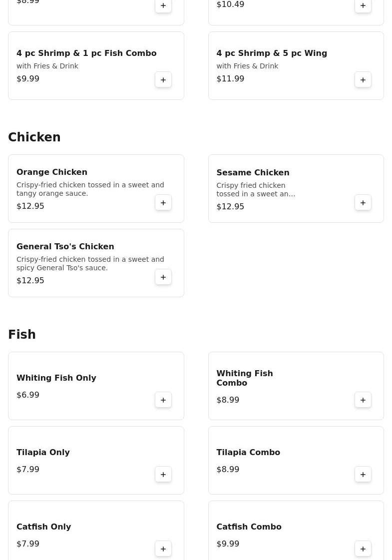Screen dimensions: 392x560
Task: Select Catfish Combo item name
Action: [249, 527]
